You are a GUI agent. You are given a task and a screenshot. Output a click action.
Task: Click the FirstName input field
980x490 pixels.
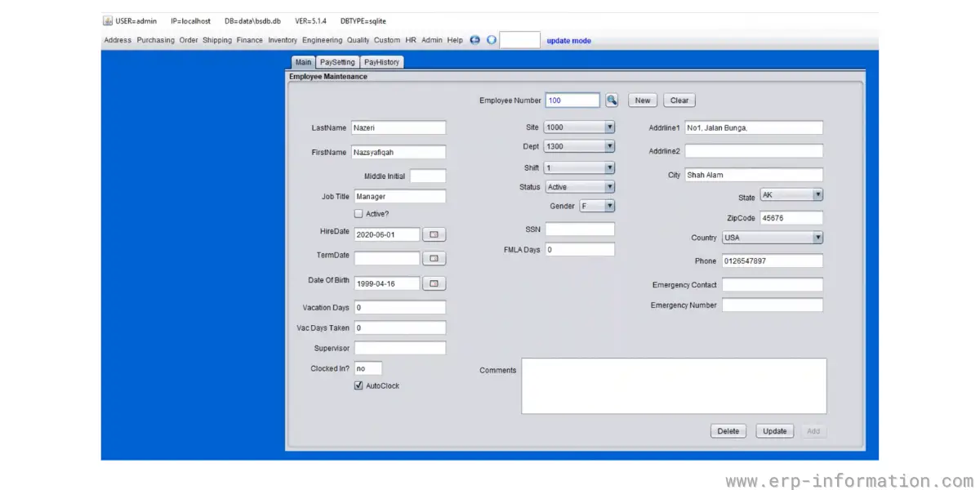399,152
